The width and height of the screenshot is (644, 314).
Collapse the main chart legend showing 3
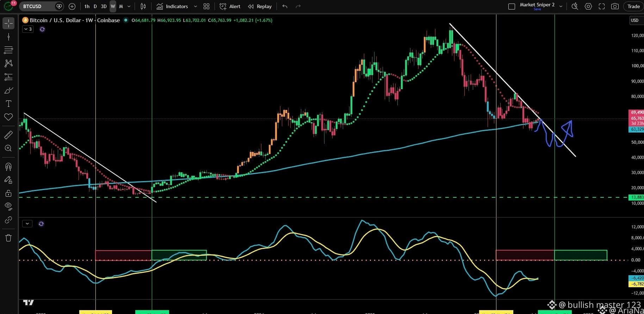(28, 29)
